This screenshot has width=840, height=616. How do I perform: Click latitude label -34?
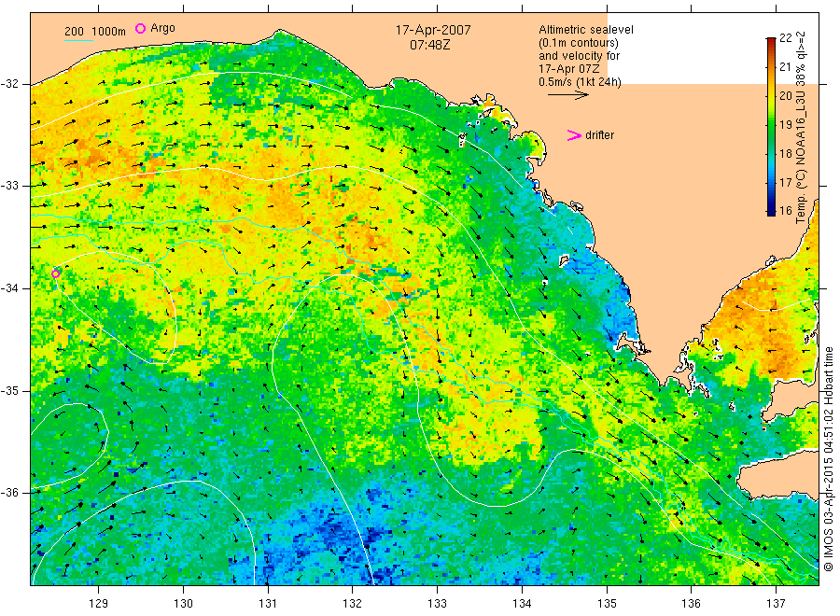click(9, 288)
